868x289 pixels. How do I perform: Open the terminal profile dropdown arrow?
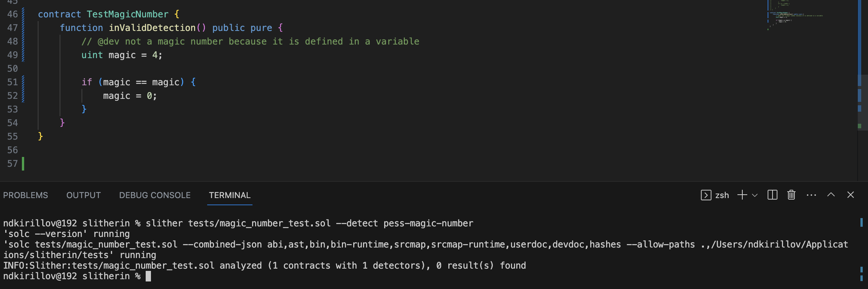[x=754, y=195]
